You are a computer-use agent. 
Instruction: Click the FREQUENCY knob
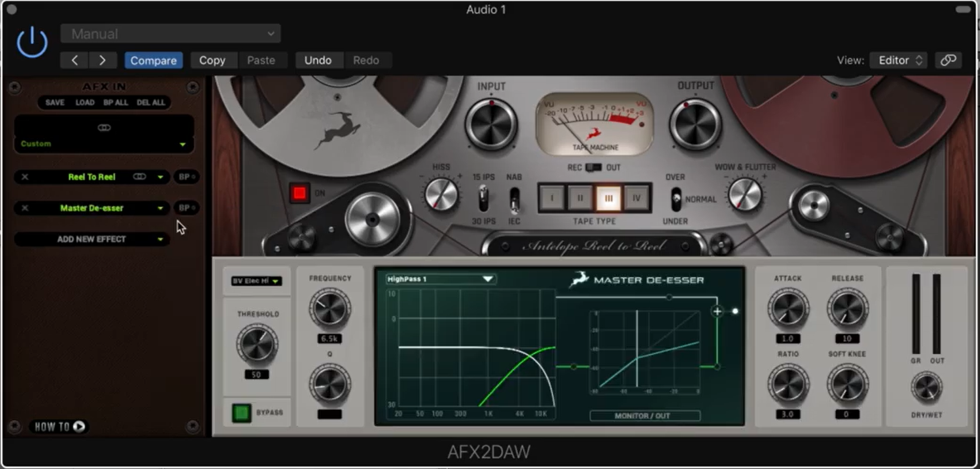pyautogui.click(x=329, y=309)
